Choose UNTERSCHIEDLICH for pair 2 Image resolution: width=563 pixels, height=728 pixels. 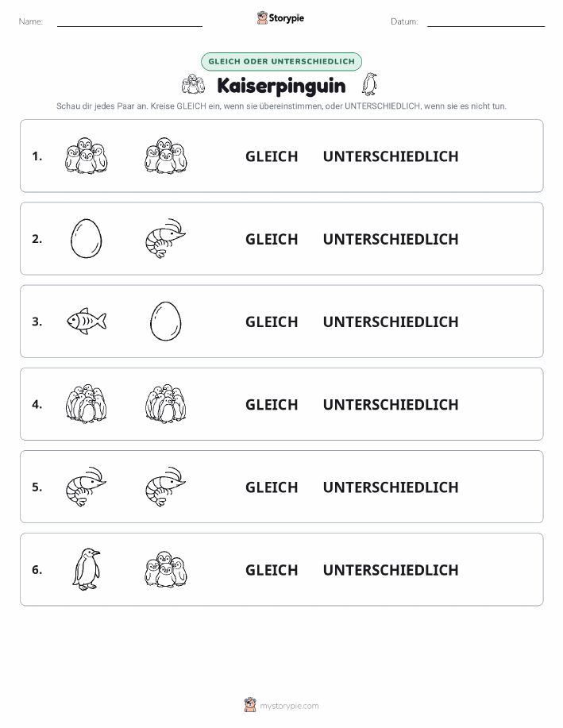point(391,239)
